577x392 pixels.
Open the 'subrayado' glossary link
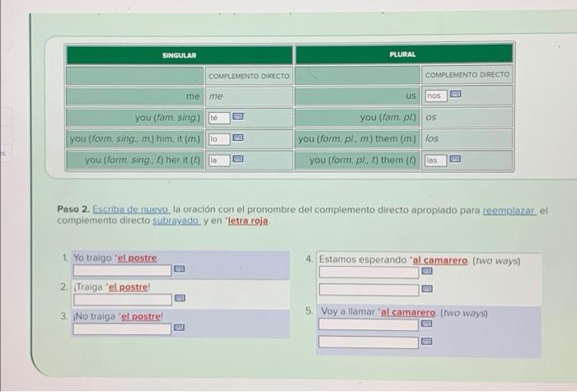[176, 221]
